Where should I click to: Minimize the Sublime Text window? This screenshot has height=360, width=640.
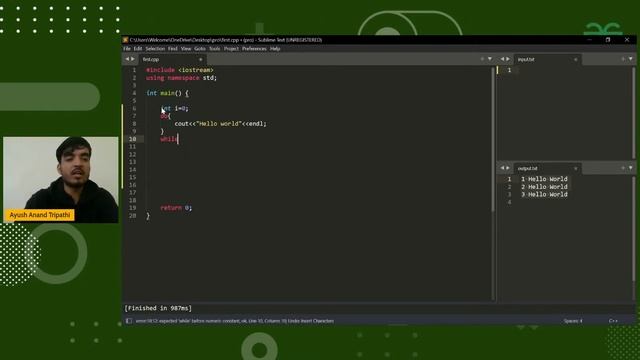coord(589,40)
